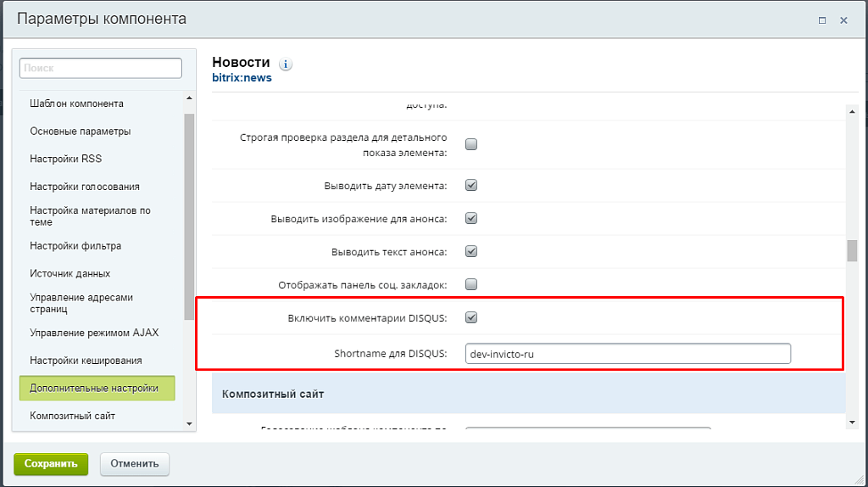Toggle Строгая проверка раздела checkbox
868x487 pixels.
click(472, 144)
